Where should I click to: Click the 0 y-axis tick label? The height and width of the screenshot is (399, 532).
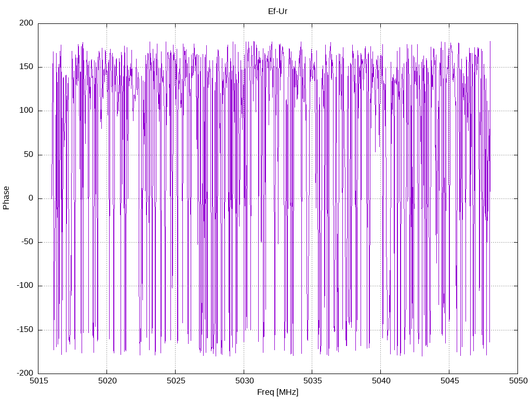pos(31,198)
